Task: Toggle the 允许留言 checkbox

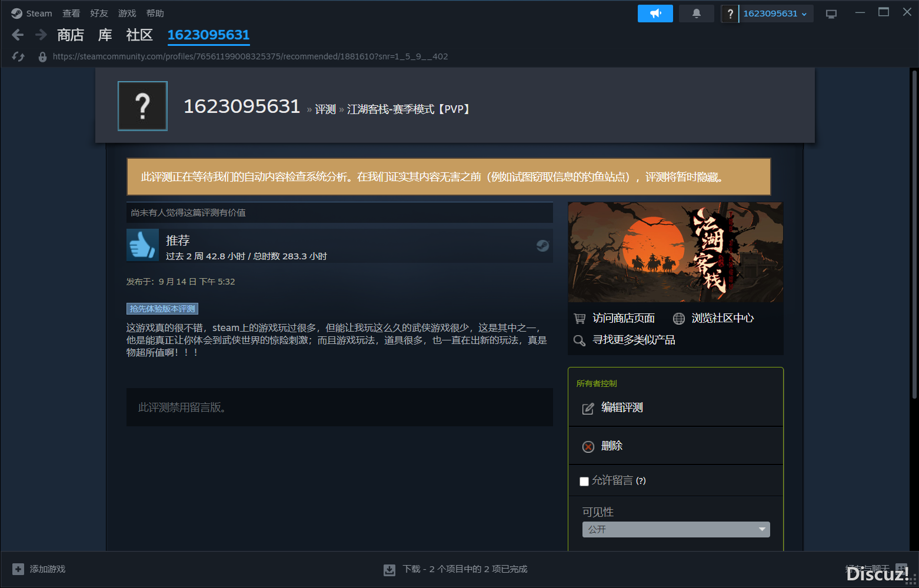Action: pyautogui.click(x=584, y=482)
